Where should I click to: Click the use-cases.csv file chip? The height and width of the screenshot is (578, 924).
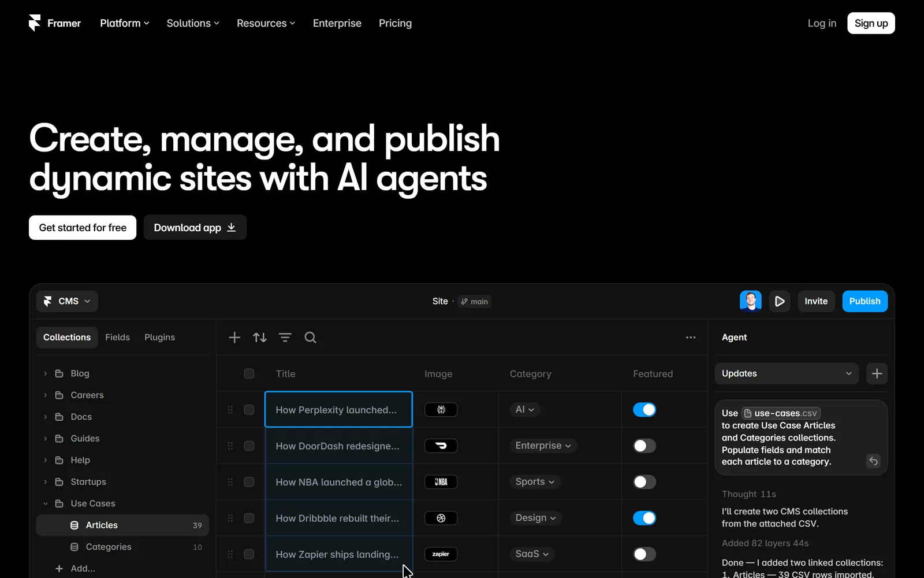click(x=781, y=413)
